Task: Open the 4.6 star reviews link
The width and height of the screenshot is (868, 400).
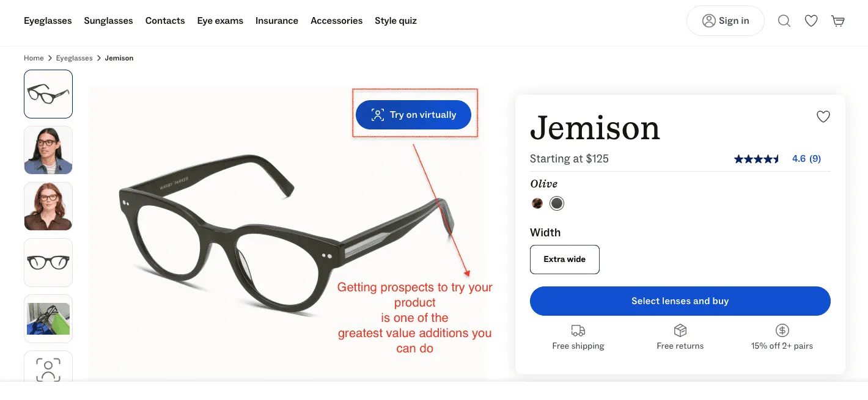Action: pos(807,158)
